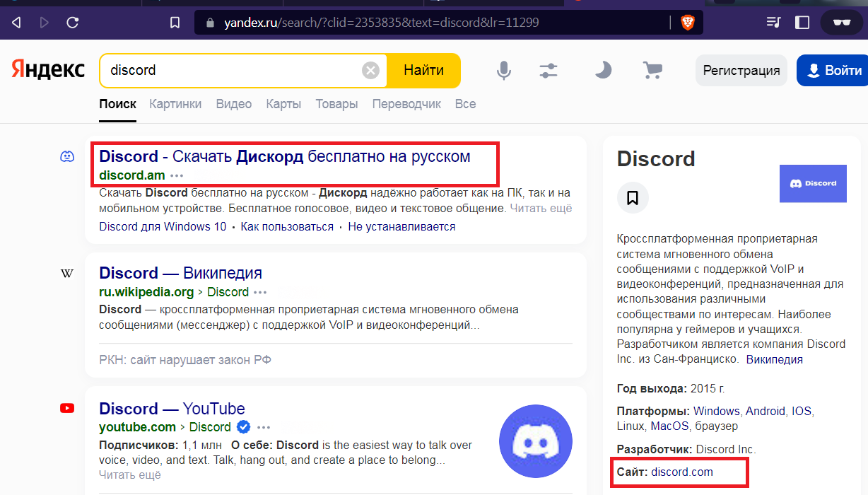Image resolution: width=868 pixels, height=495 pixels.
Task: Click the Windows platform link
Action: (x=716, y=411)
